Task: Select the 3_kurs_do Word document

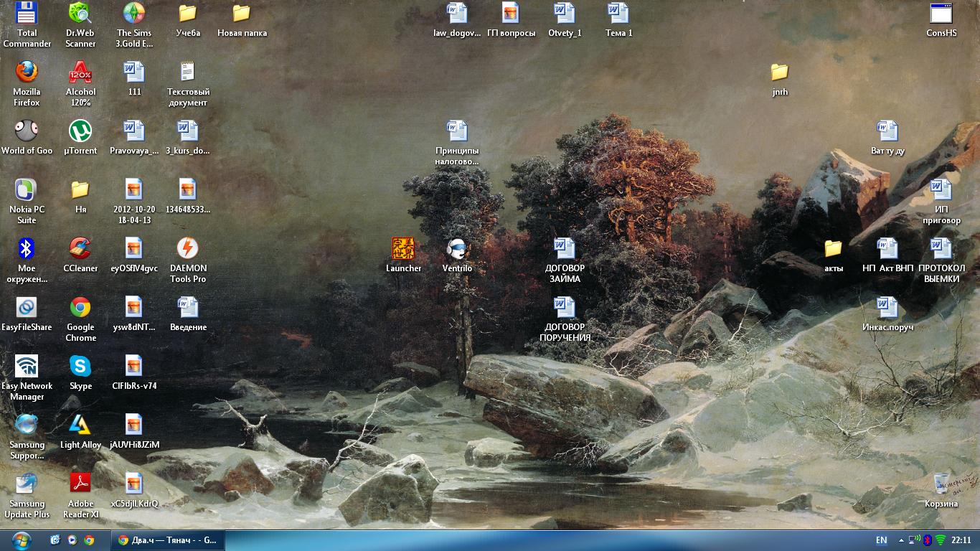Action: pos(188,137)
